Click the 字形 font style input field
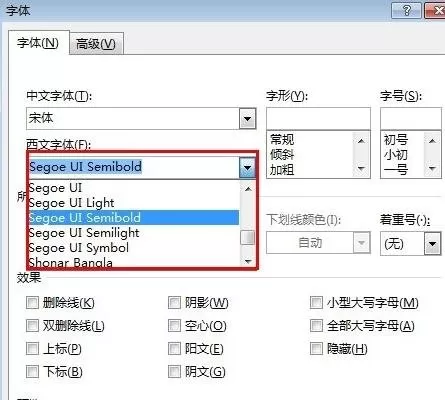 (x=318, y=118)
